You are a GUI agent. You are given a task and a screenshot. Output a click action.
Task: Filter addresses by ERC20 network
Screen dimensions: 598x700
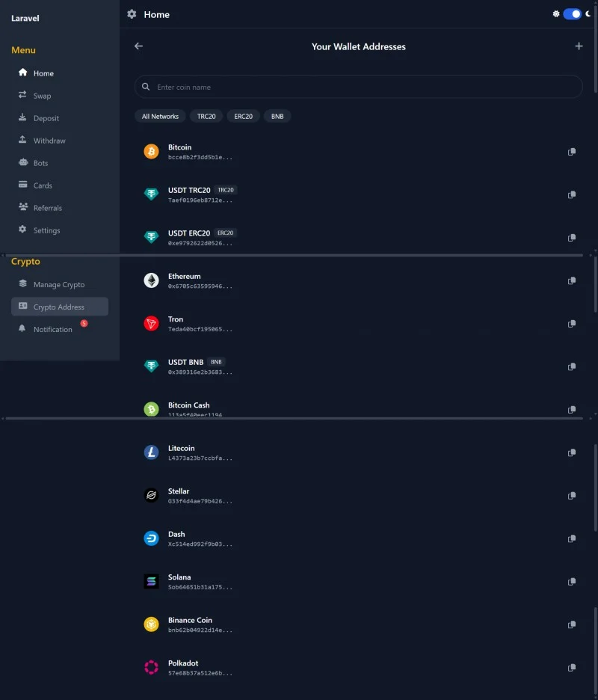pyautogui.click(x=243, y=116)
